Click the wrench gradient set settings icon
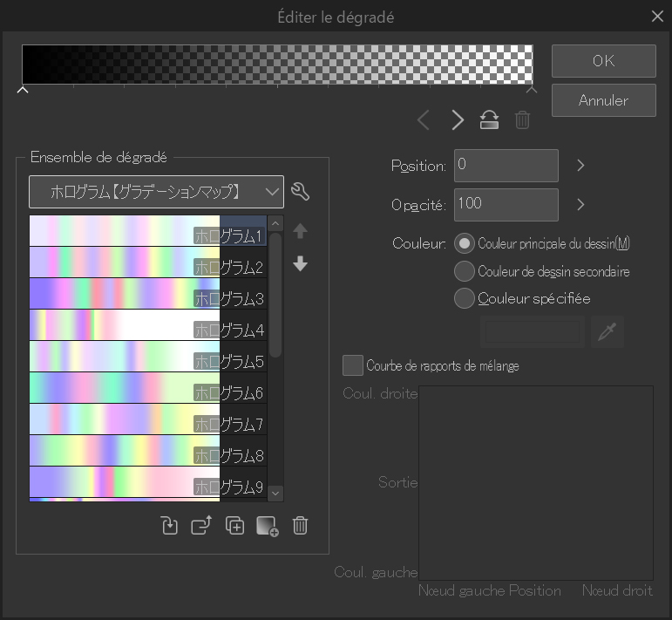 click(301, 191)
